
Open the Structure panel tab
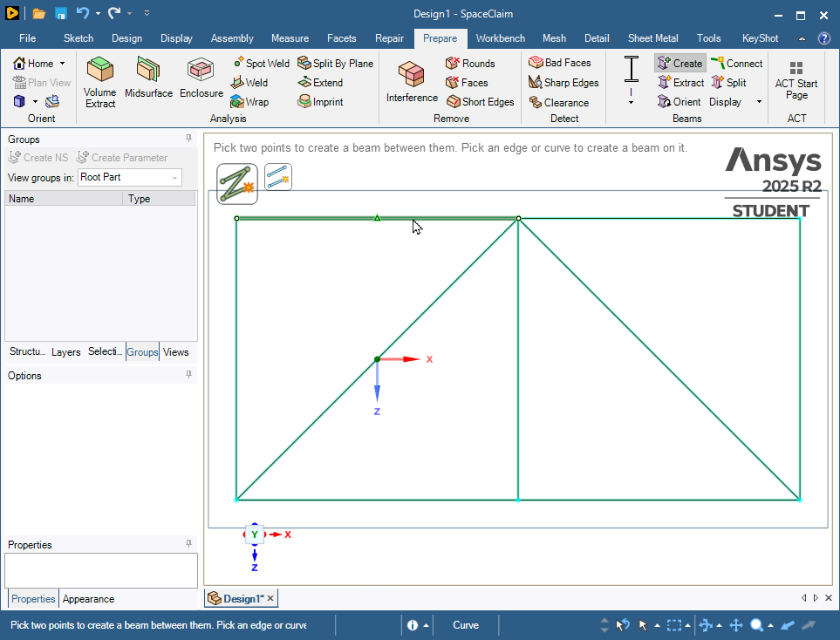(x=27, y=352)
